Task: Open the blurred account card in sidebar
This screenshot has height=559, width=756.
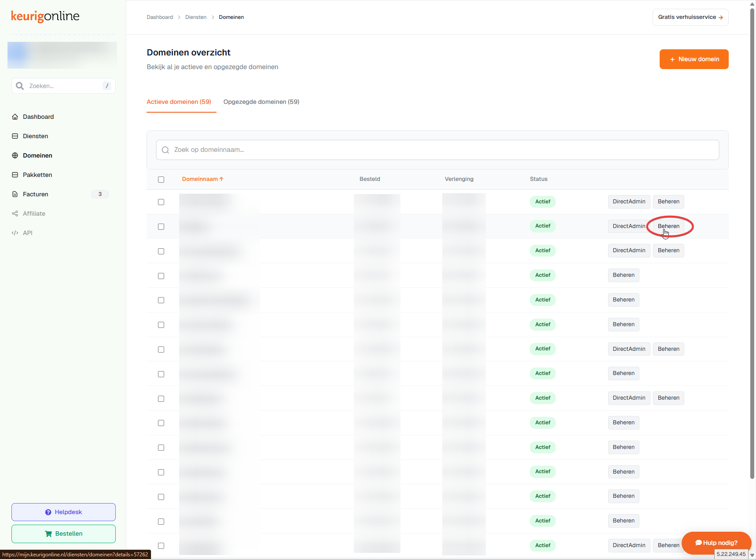Action: 62,55
